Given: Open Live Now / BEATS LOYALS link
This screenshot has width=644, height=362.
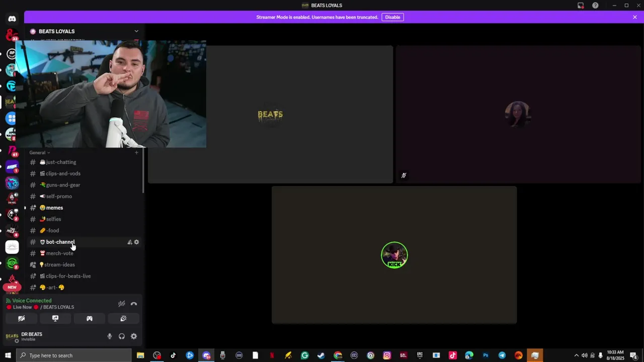Looking at the screenshot, I should pyautogui.click(x=44, y=307).
